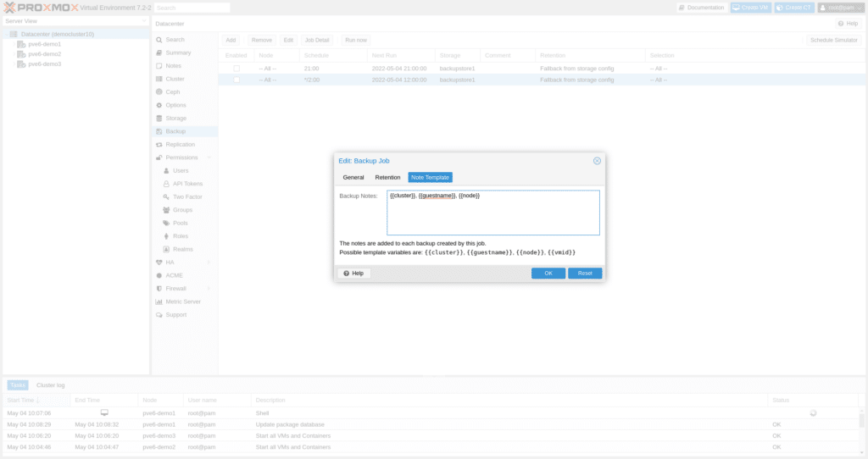Click the Proxmox logo
The width and height of the screenshot is (868, 459).
(41, 8)
